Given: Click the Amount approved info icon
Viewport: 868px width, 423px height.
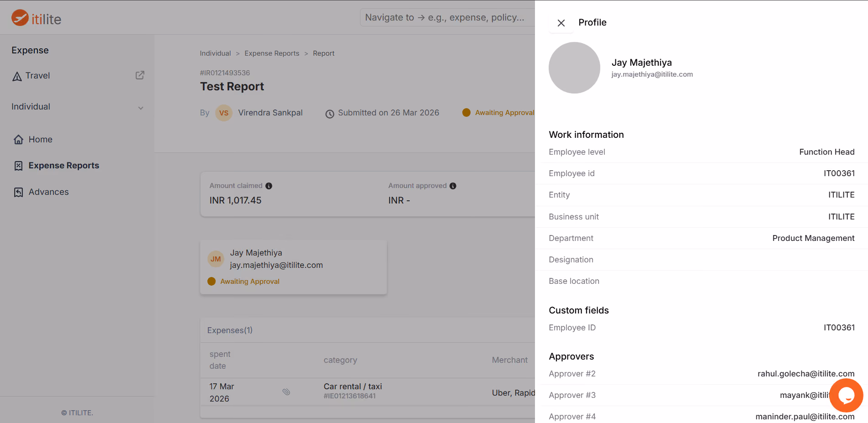Looking at the screenshot, I should [453, 186].
